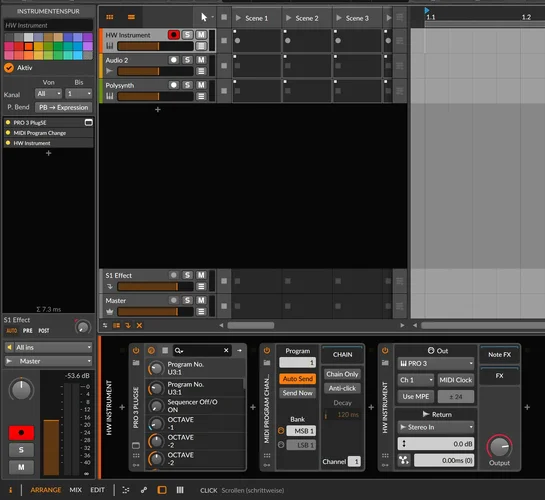Screen dimensions: 545x500
Task: Click the Master track volume slider
Action: (155, 312)
